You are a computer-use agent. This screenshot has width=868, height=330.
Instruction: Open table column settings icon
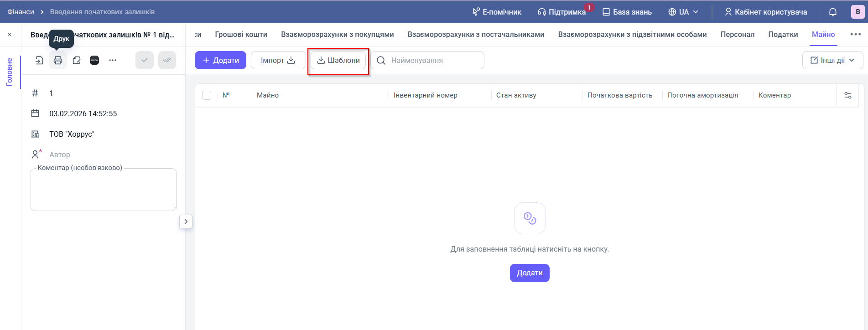(x=848, y=95)
